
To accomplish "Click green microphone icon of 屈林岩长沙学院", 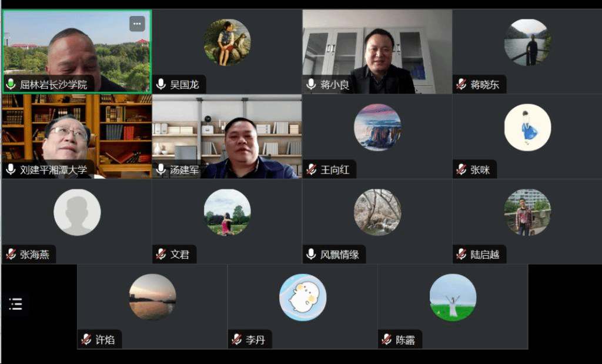I will (x=11, y=85).
